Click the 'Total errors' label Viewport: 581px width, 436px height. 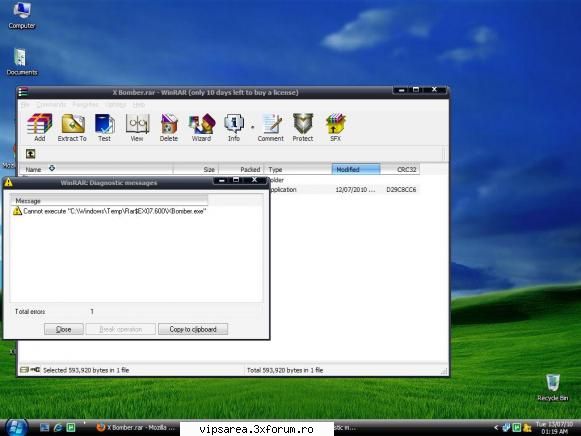coord(30,312)
